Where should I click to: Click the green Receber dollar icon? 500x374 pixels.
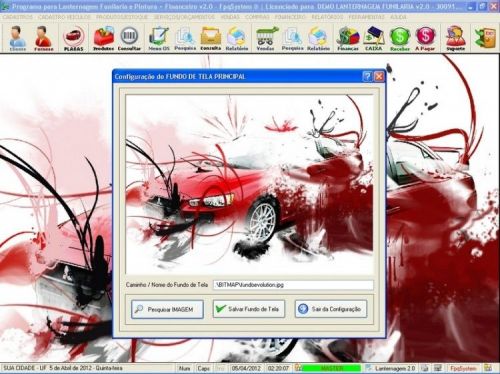click(400, 39)
